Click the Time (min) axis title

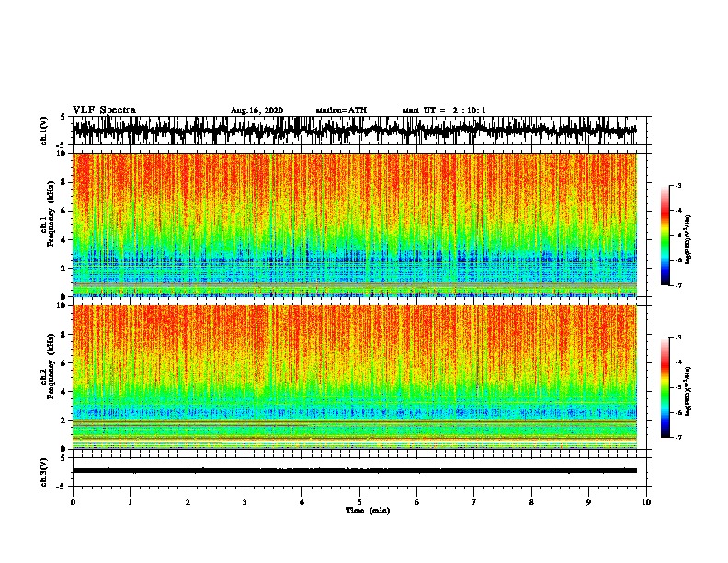click(x=368, y=511)
